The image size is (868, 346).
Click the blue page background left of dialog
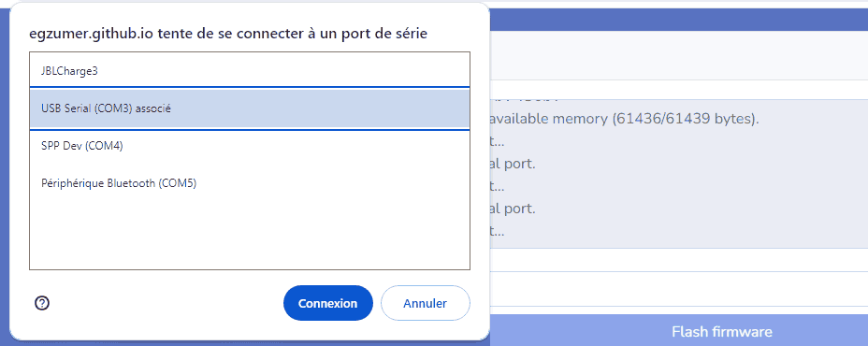click(5, 177)
